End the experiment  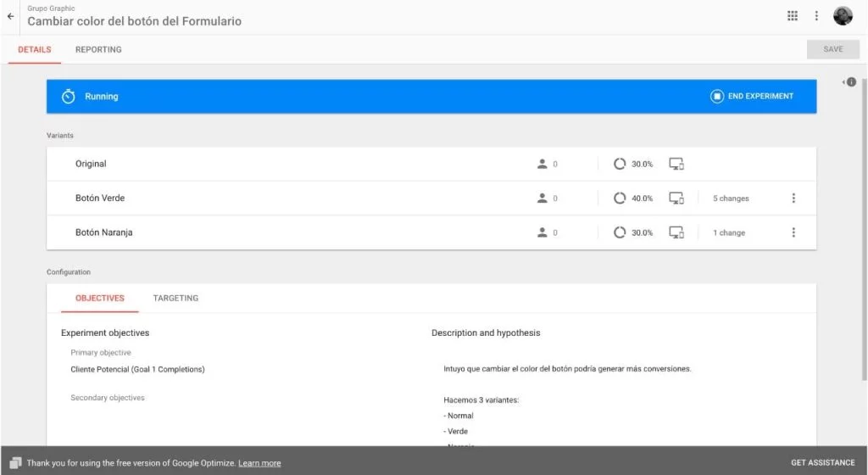coord(751,97)
